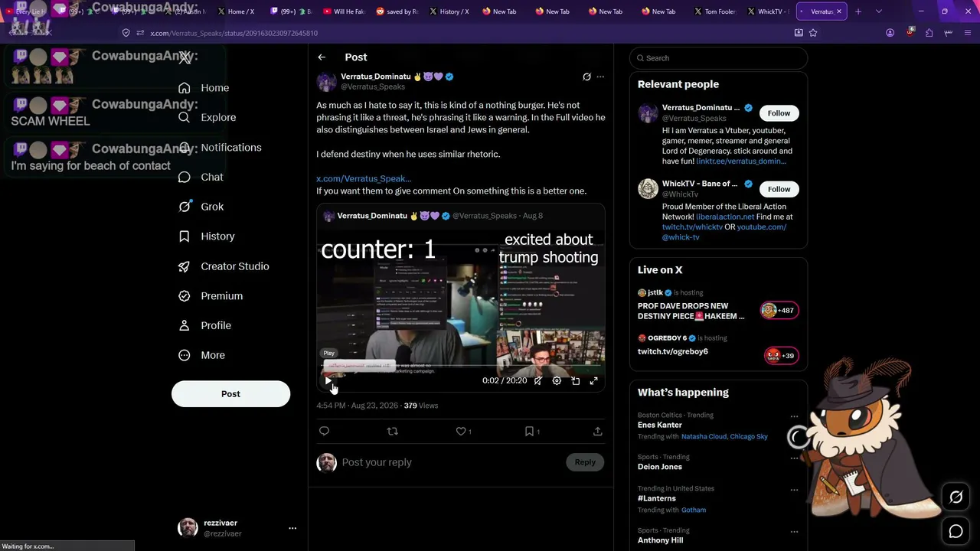Open the Deion Jones trending topic

(x=660, y=467)
